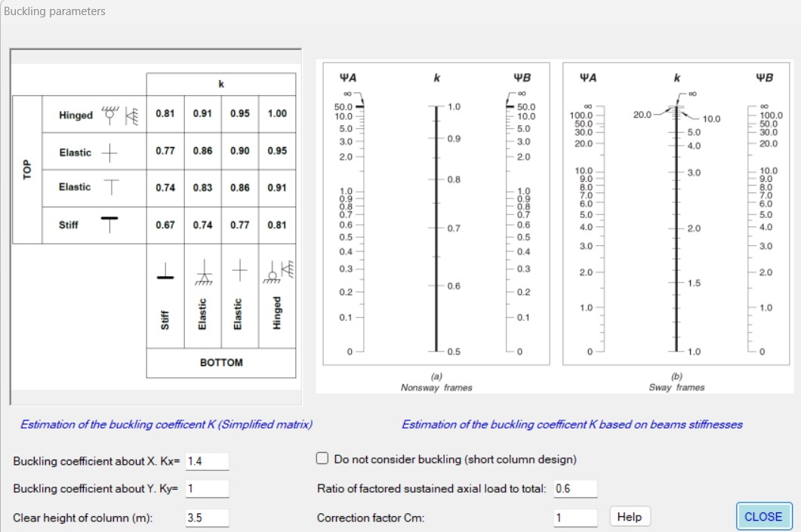801x532 pixels.
Task: Click the 1.00 Hinged-Hinged k value cell
Action: 277,114
